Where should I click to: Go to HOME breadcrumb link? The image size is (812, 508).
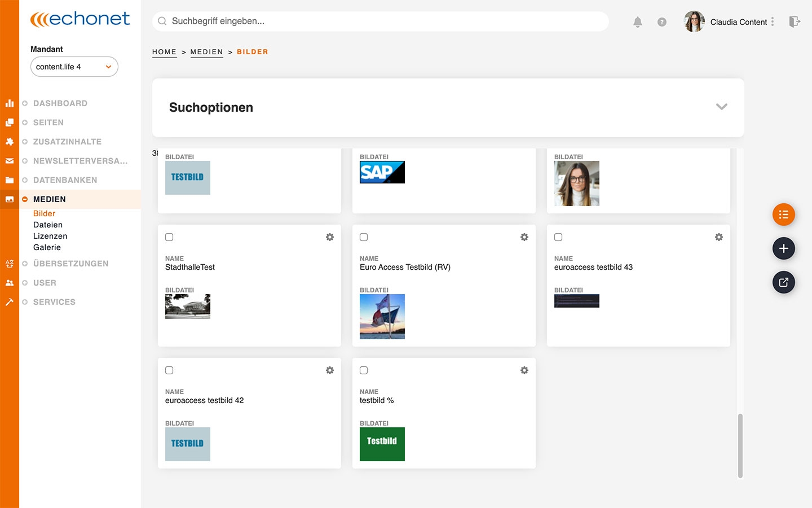pos(164,52)
